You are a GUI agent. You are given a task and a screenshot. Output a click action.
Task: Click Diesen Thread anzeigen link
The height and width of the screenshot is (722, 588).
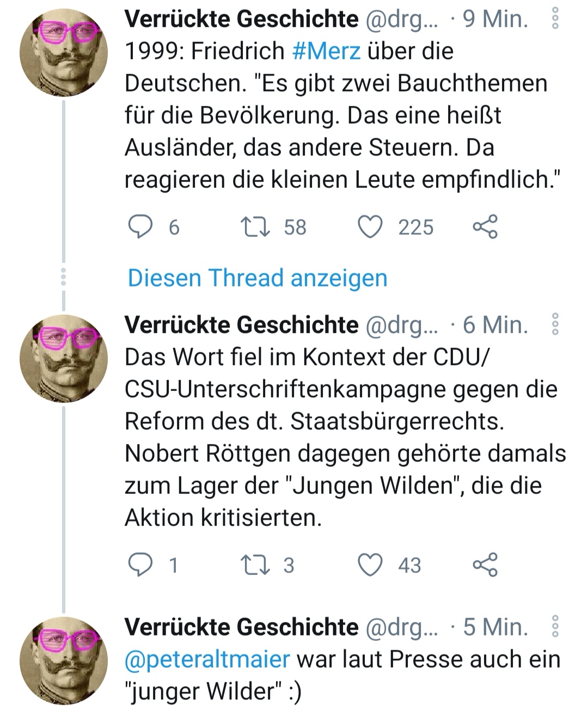(x=257, y=278)
